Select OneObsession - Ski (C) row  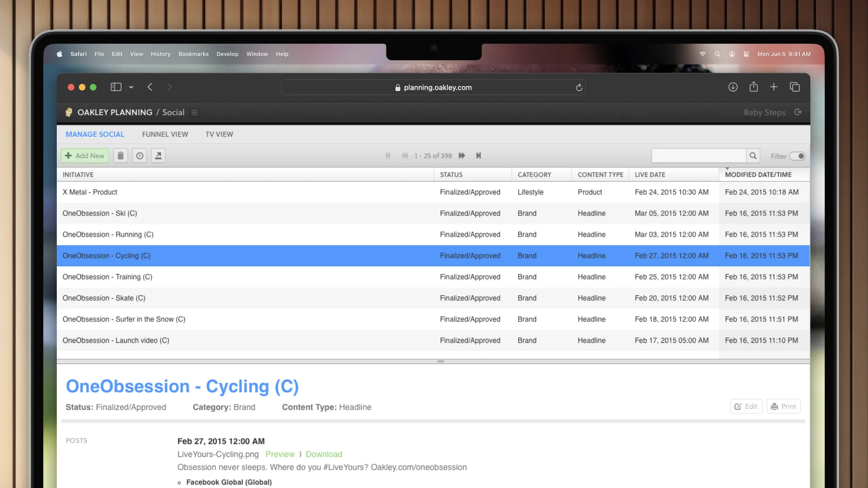pyautogui.click(x=433, y=213)
